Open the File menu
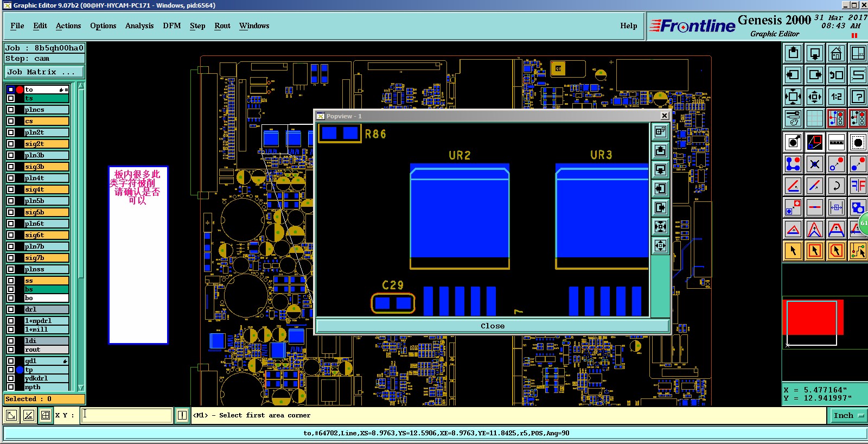This screenshot has width=868, height=444. 17,26
